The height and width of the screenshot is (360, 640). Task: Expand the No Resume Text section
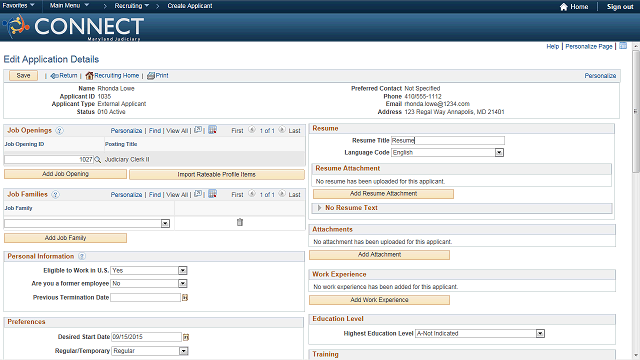320,208
